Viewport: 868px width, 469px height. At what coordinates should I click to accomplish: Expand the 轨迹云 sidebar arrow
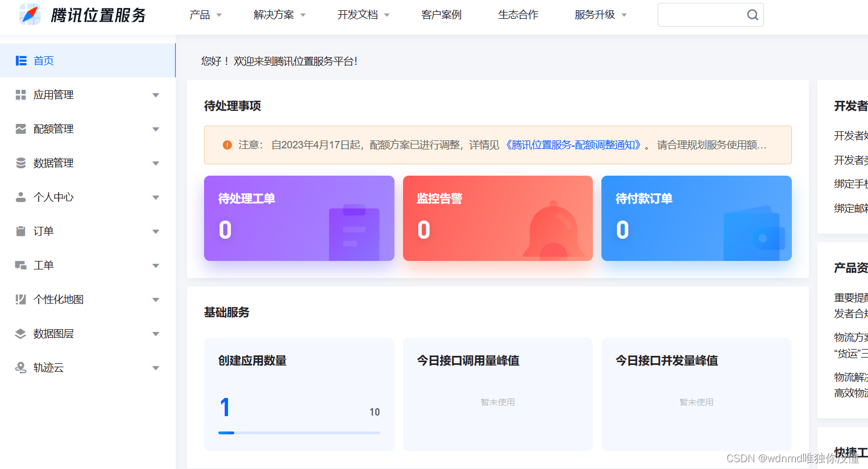156,368
